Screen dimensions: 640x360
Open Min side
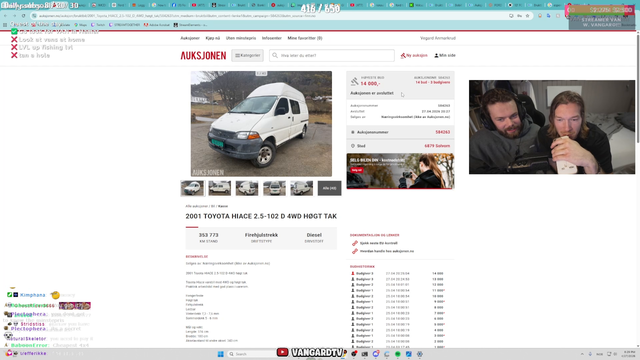point(445,56)
